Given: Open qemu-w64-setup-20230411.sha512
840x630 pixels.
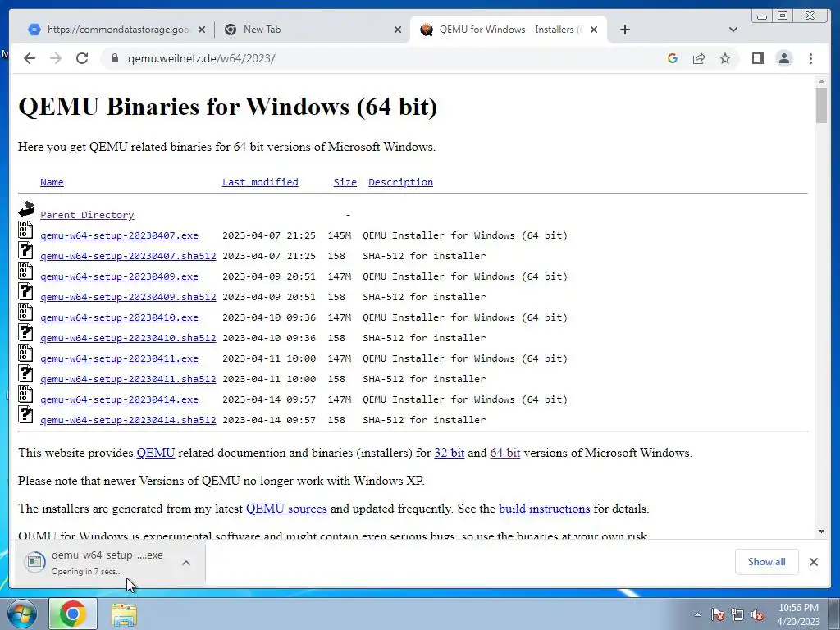Looking at the screenshot, I should (128, 379).
